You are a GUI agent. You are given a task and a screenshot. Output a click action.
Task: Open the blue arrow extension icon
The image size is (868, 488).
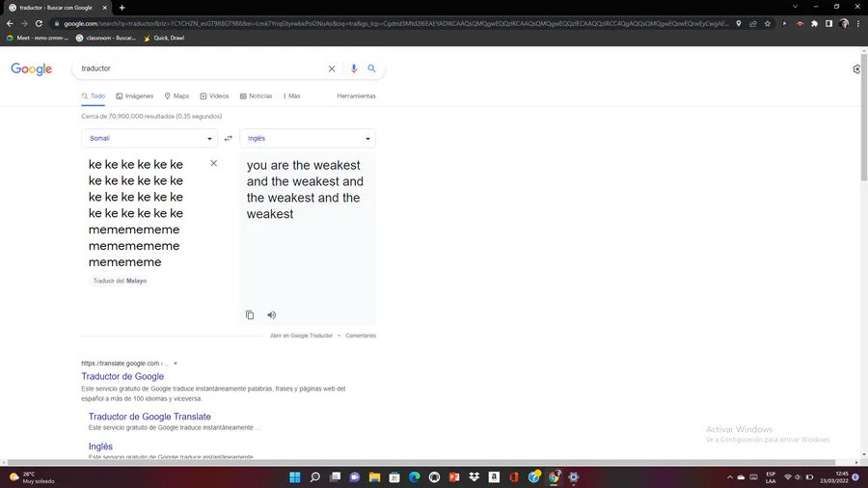coord(784,24)
